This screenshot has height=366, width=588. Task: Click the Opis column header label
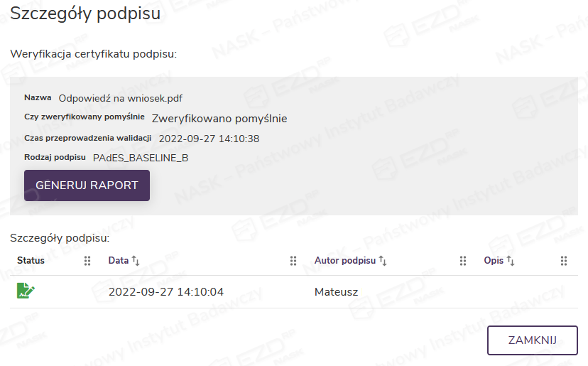pos(494,261)
